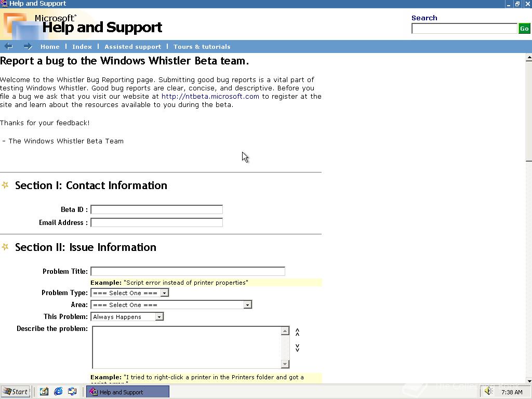Image resolution: width=532 pixels, height=399 pixels.
Task: Expand the Area dropdown
Action: tap(248, 304)
